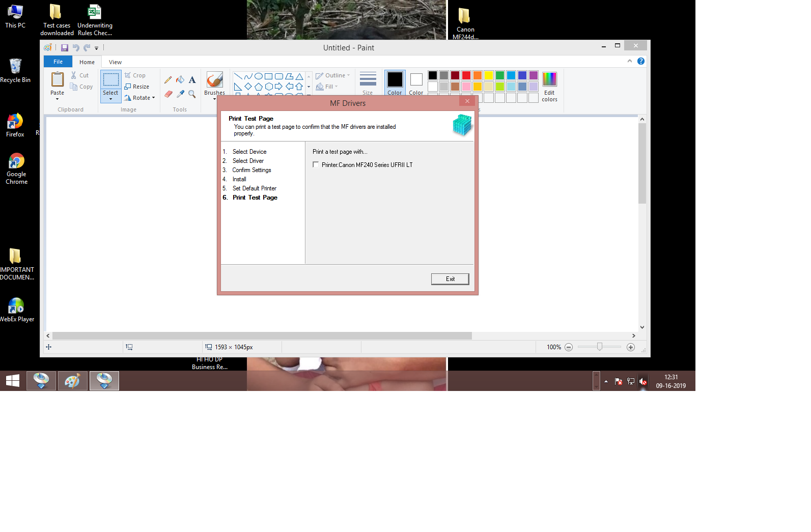Switch to the View ribbon tab
Image resolution: width=811 pixels, height=532 pixels.
(115, 62)
